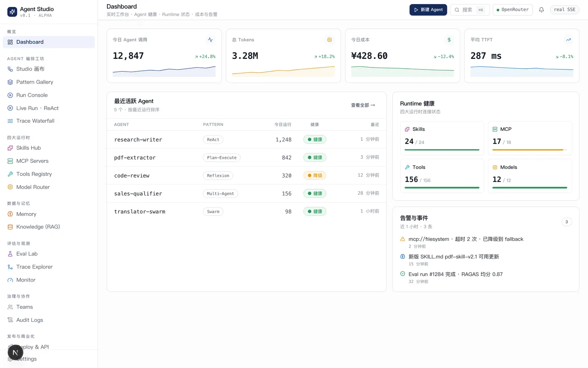The height and width of the screenshot is (368, 588).
Task: Click the ReAct pattern tag
Action: [x=213, y=140]
